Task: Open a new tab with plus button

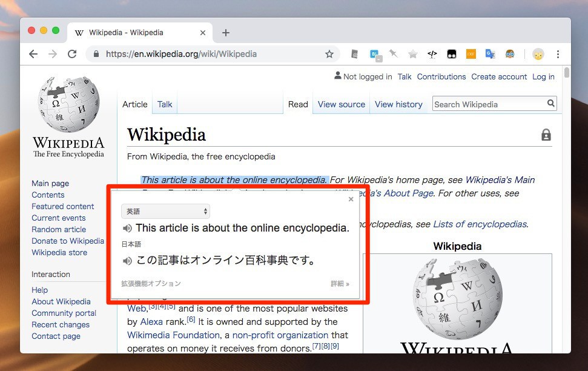Action: pyautogui.click(x=226, y=33)
